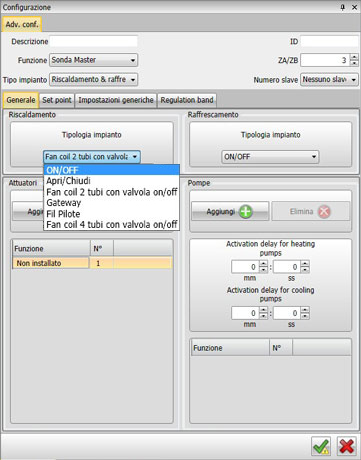The width and height of the screenshot is (361, 460).
Task: Select Fil Pilote from the dropdown list
Action: pyautogui.click(x=112, y=214)
